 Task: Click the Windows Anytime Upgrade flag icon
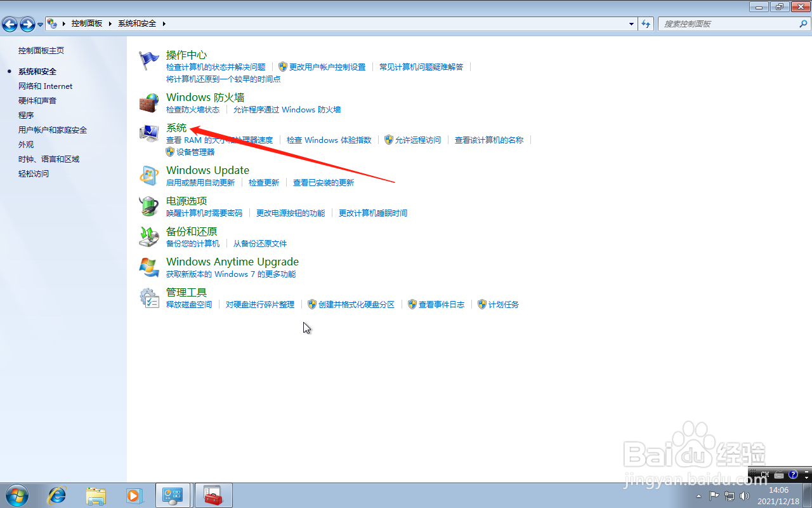tap(149, 267)
